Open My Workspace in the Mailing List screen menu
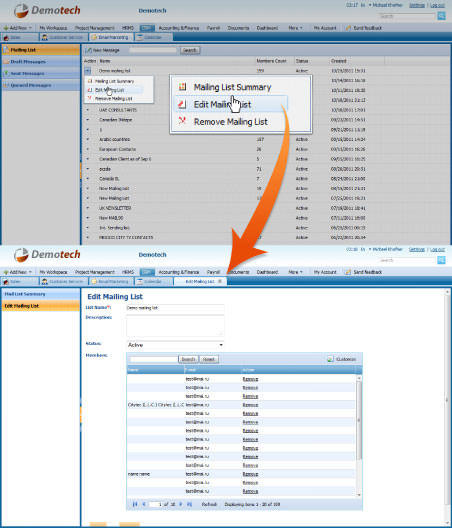 tap(53, 28)
